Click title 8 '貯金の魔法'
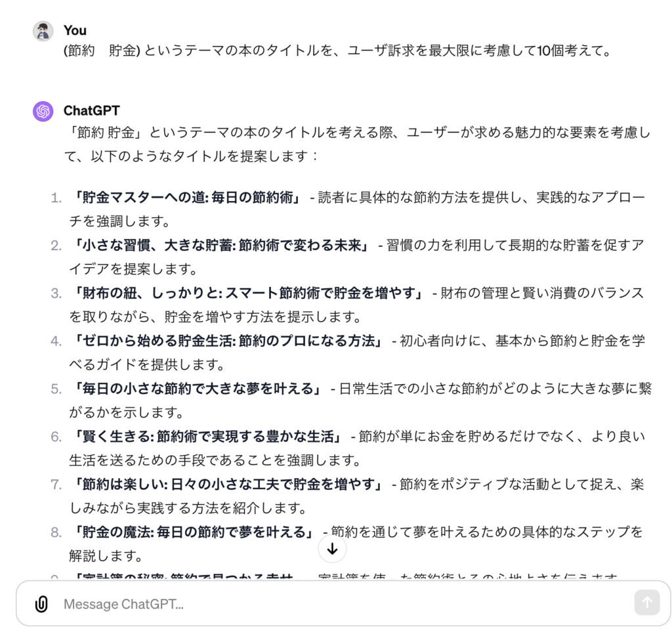Viewport: 672px width, 631px height. point(194,532)
